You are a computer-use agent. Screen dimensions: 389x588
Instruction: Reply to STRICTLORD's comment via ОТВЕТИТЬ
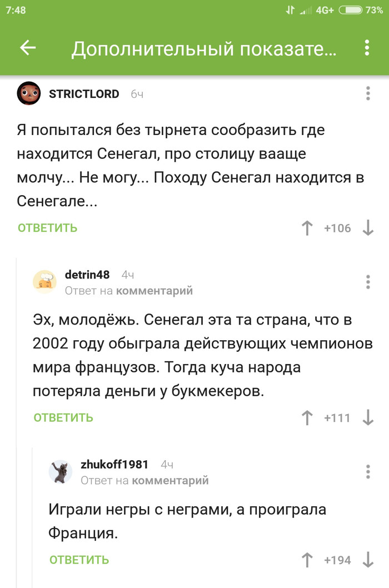coord(48,228)
